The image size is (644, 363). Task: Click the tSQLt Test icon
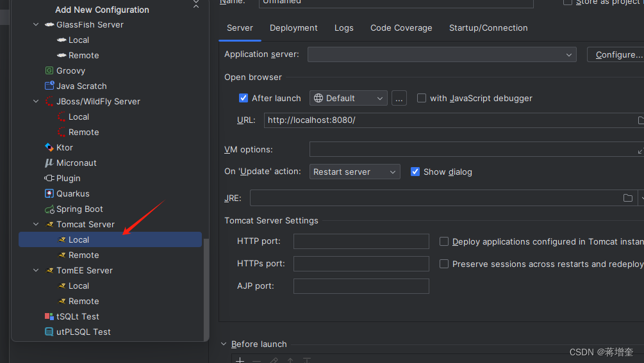coord(49,316)
